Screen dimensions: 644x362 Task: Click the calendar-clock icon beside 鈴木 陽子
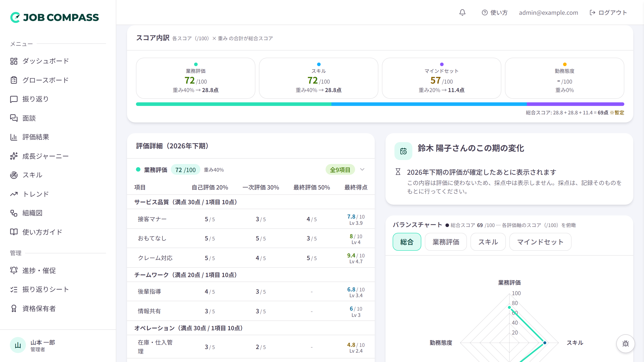[x=403, y=151]
